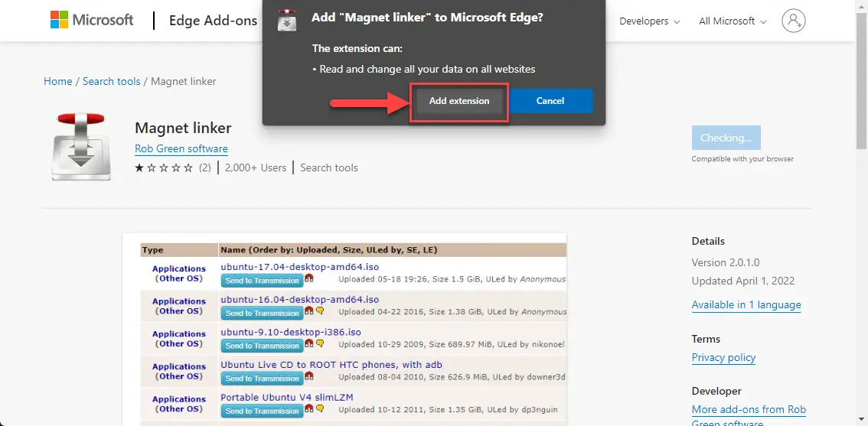The height and width of the screenshot is (426, 868).
Task: Click the Magnet linker title heading
Action: [x=183, y=128]
